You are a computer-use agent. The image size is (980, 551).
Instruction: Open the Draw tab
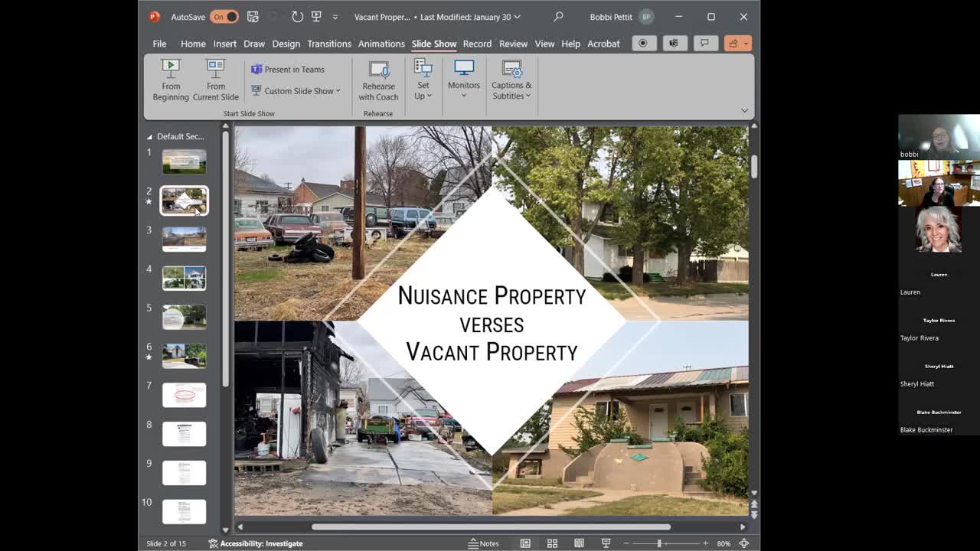(254, 44)
